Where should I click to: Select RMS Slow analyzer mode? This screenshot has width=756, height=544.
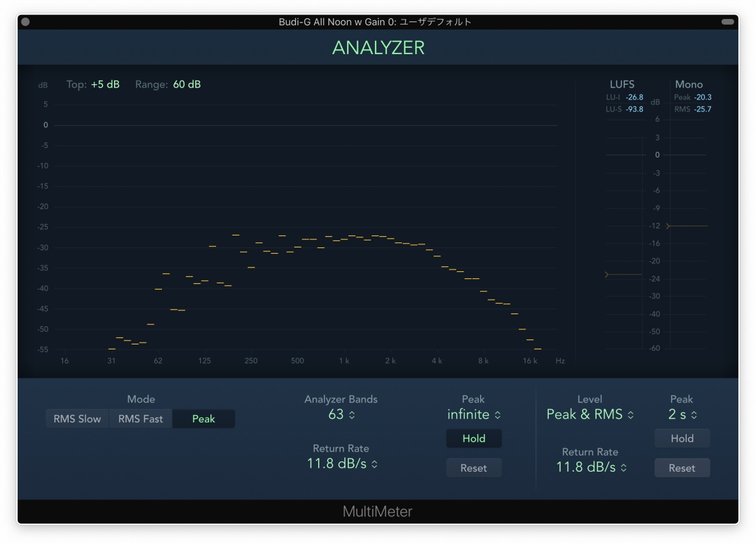click(77, 419)
